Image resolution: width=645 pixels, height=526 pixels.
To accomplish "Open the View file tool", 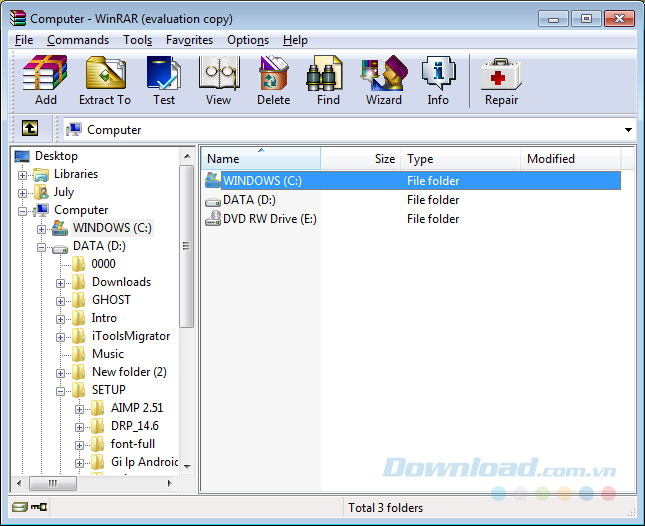I will pyautogui.click(x=218, y=80).
